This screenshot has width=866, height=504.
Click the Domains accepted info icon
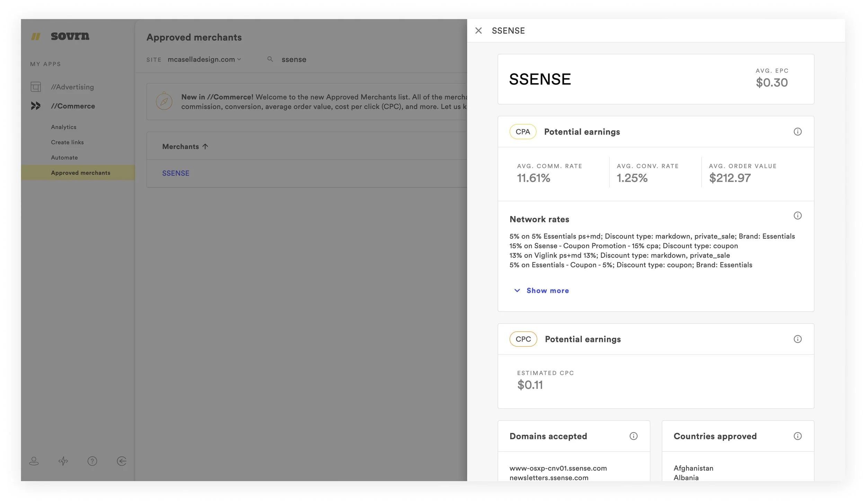click(633, 436)
